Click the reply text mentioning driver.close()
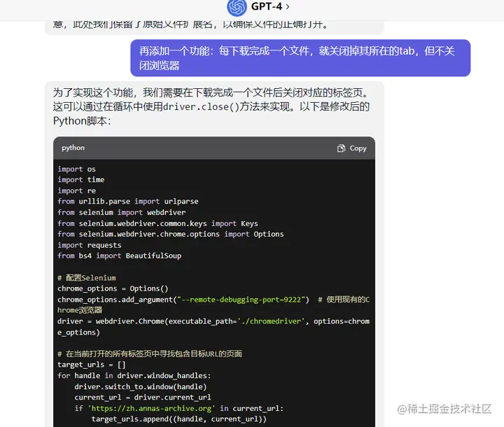This screenshot has width=504, height=427. coord(211,106)
